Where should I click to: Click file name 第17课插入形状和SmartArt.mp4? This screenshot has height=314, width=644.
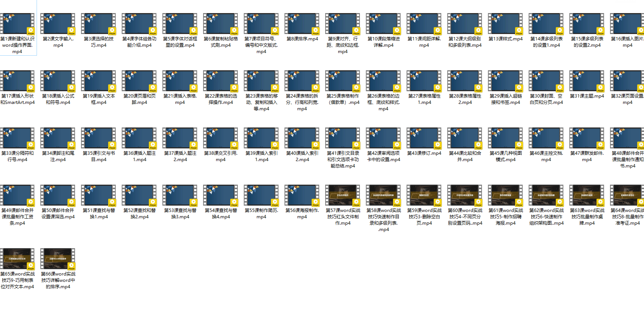point(17,99)
